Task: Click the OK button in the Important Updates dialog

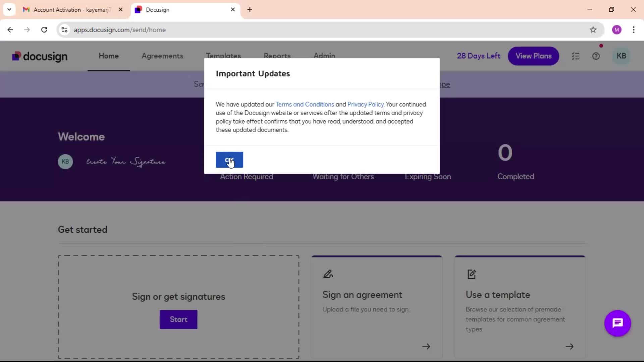Action: tap(229, 160)
